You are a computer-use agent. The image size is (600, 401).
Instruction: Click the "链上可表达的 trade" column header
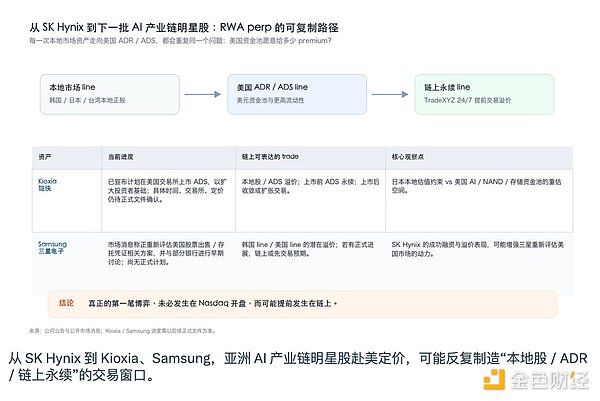(x=270, y=156)
